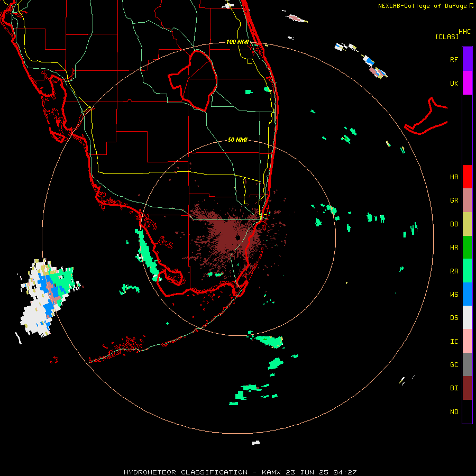The image size is (476, 476).
Task: Click the HYDROMETEOR CLASSIFICATION title text
Action: click(x=186, y=472)
